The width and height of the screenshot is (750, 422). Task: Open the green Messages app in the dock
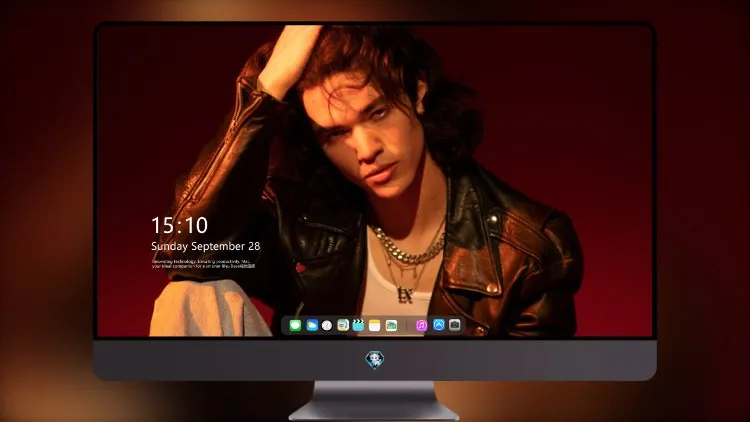click(295, 326)
